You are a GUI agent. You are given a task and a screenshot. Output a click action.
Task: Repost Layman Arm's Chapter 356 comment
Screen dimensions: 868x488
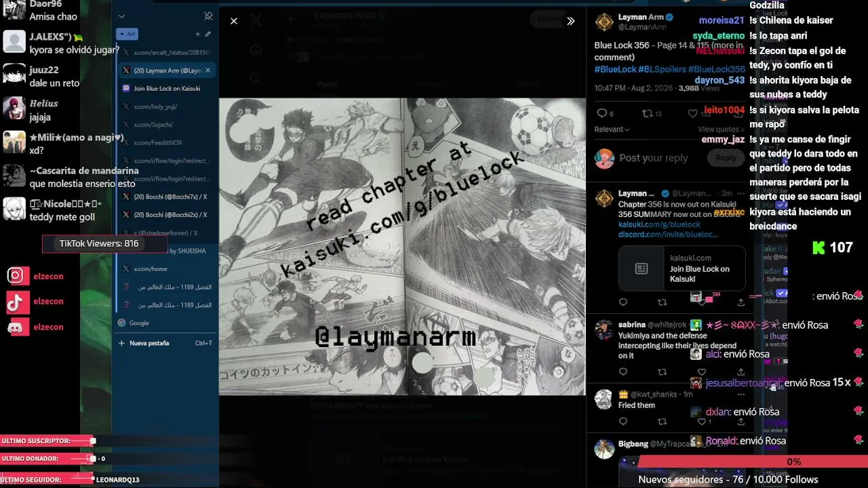(663, 302)
